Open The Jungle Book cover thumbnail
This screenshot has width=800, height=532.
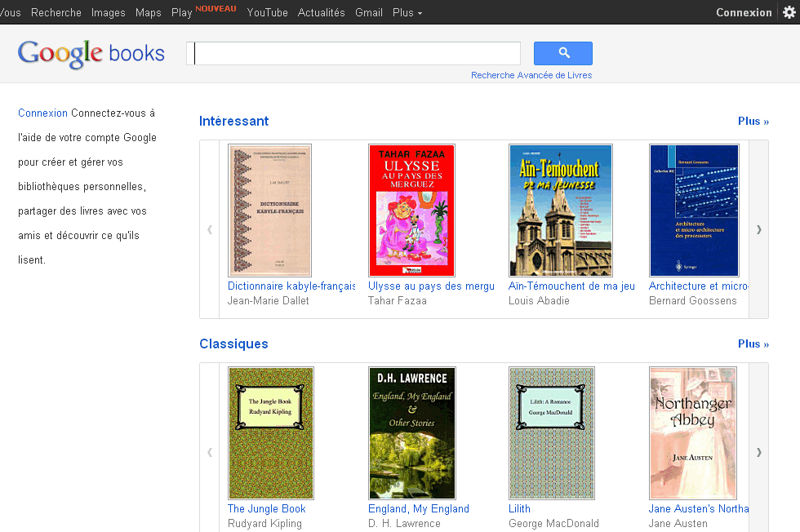click(x=271, y=433)
